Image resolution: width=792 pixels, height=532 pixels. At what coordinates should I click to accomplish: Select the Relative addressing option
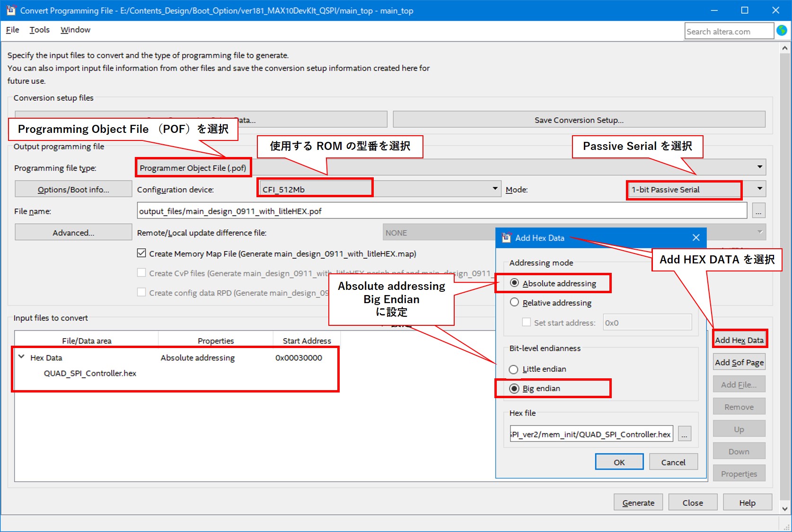(x=515, y=303)
